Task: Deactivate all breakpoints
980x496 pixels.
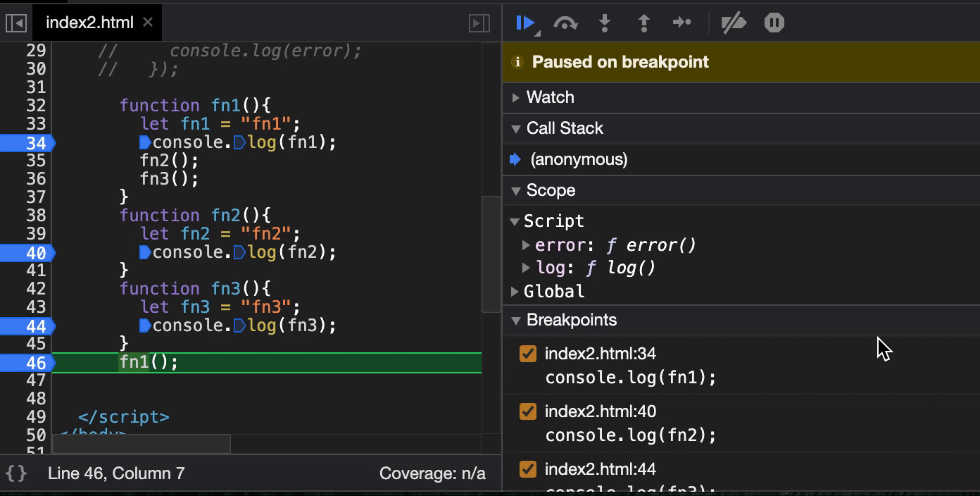Action: [x=734, y=23]
